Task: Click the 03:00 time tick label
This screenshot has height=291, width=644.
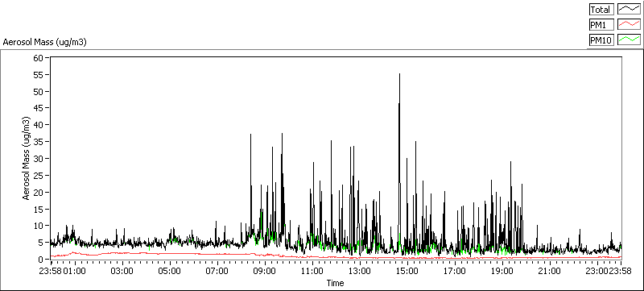Action: click(122, 271)
